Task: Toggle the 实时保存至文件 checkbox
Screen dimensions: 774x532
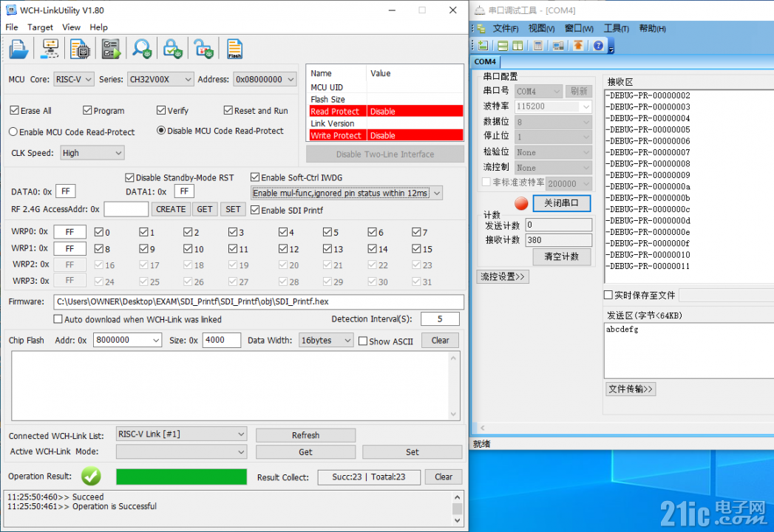Action: (608, 295)
